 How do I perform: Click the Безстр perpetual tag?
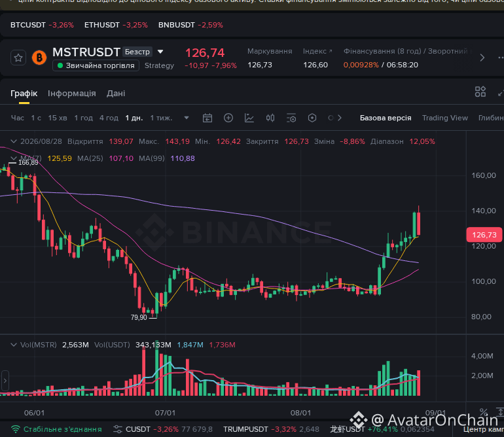pos(137,52)
